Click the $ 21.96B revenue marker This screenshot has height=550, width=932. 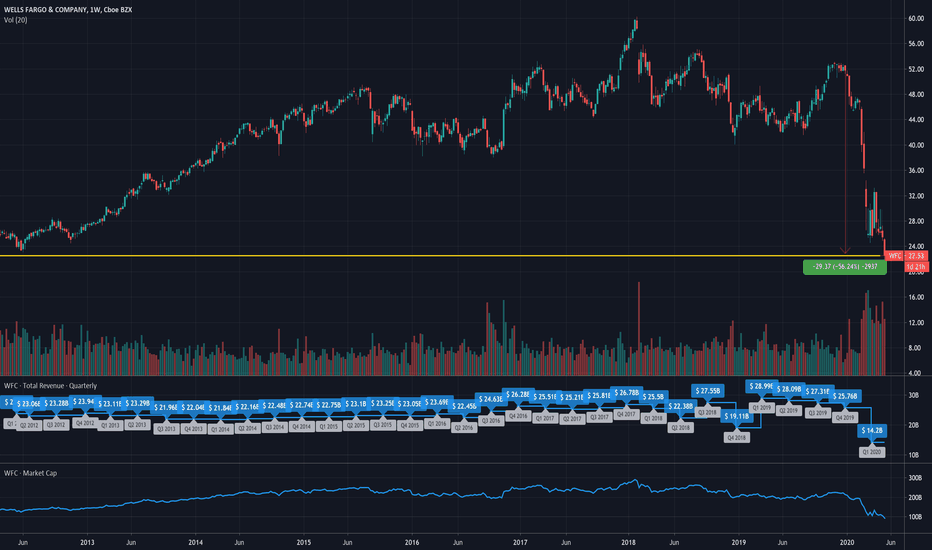click(166, 407)
